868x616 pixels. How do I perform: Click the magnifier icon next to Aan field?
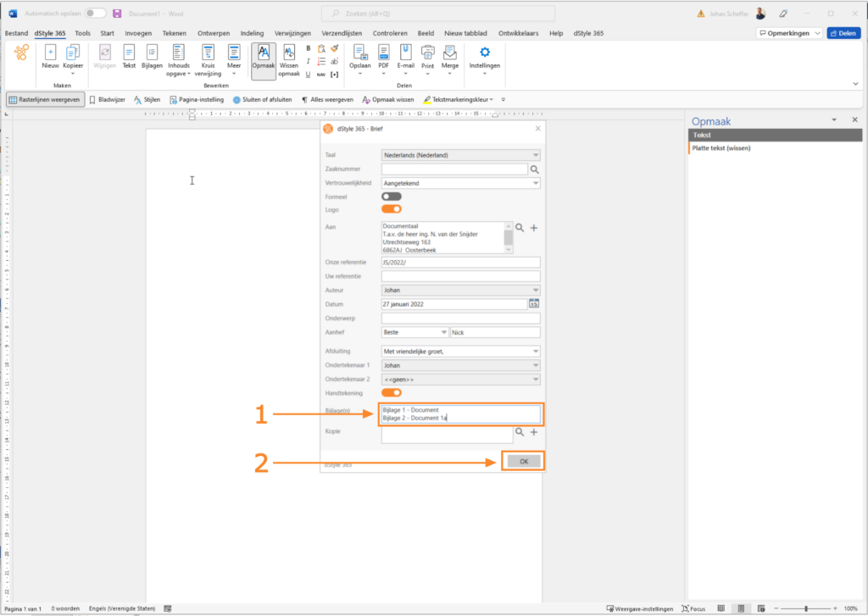520,227
